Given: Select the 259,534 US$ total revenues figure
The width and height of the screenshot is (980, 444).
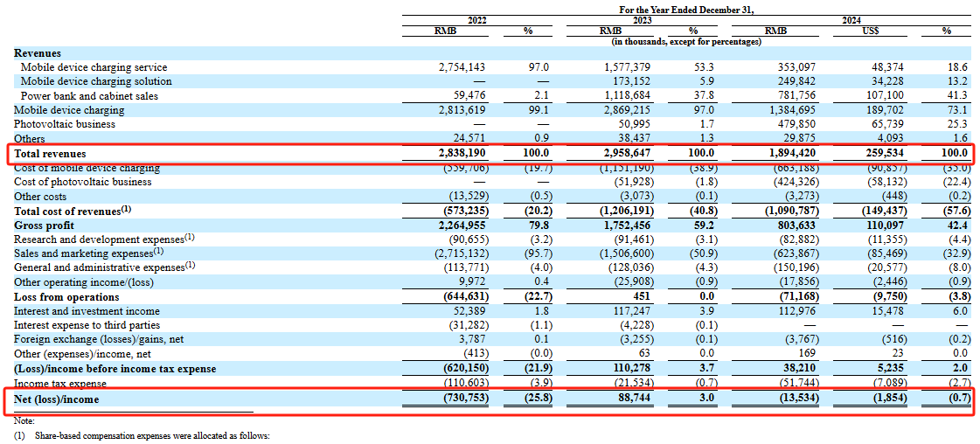Looking at the screenshot, I should coord(883,154).
